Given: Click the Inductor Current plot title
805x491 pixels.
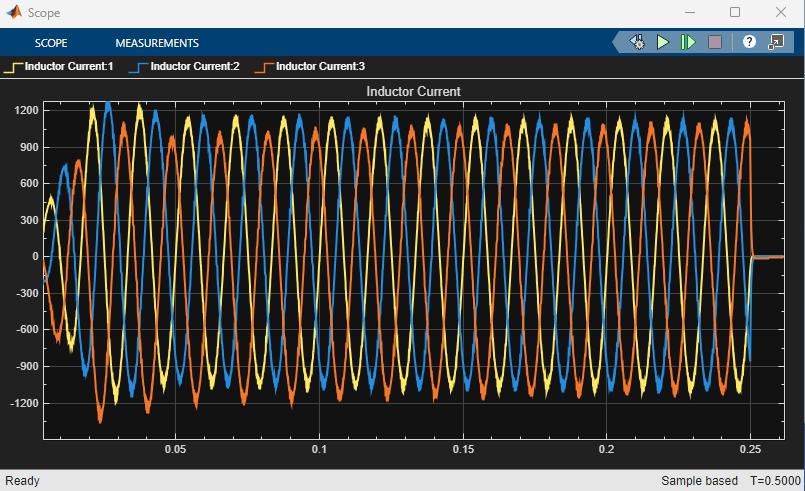Looking at the screenshot, I should 413,91.
